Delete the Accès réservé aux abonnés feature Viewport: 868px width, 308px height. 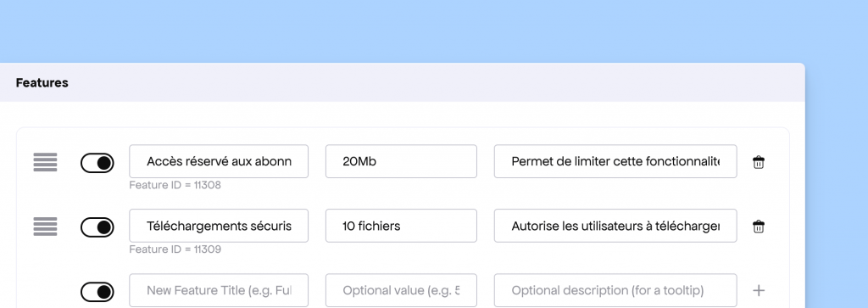coord(759,162)
